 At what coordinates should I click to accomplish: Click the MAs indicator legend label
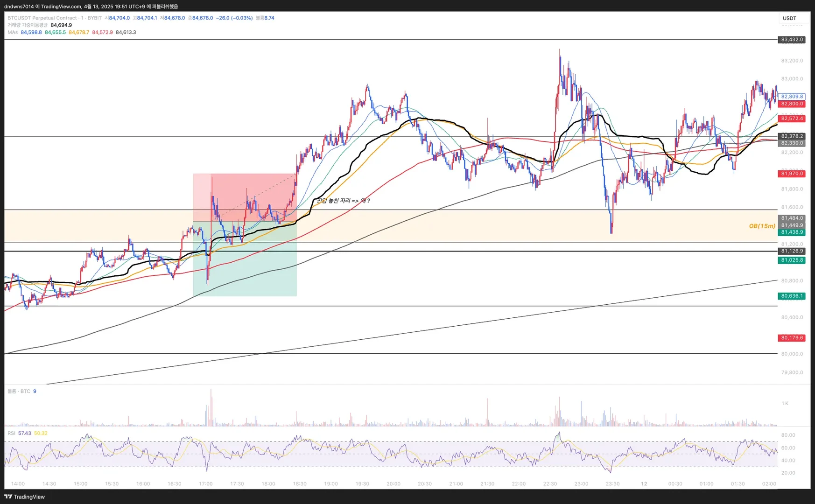(x=13, y=32)
